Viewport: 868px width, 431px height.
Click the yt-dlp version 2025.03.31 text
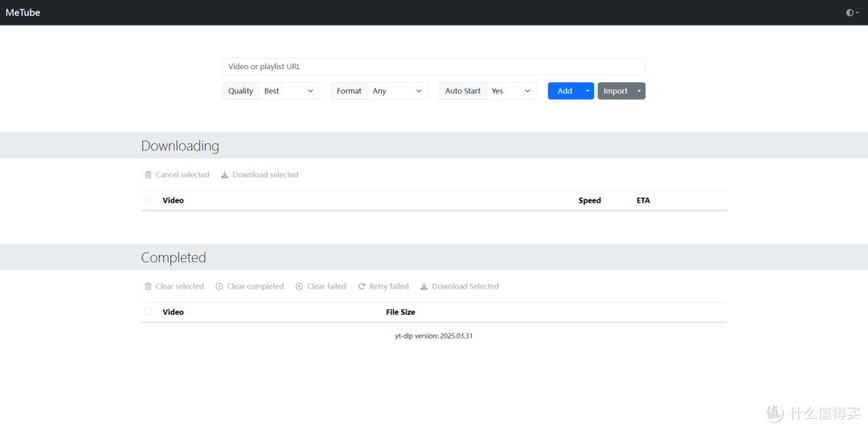click(433, 336)
